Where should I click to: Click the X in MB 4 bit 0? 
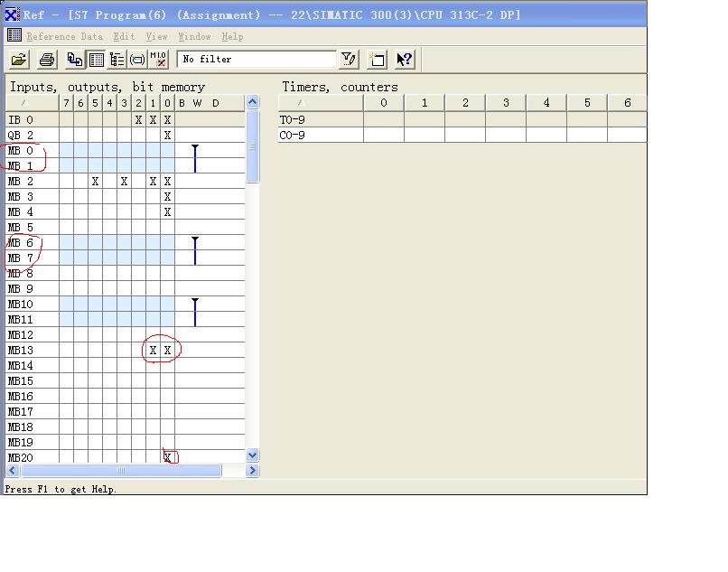tap(168, 211)
